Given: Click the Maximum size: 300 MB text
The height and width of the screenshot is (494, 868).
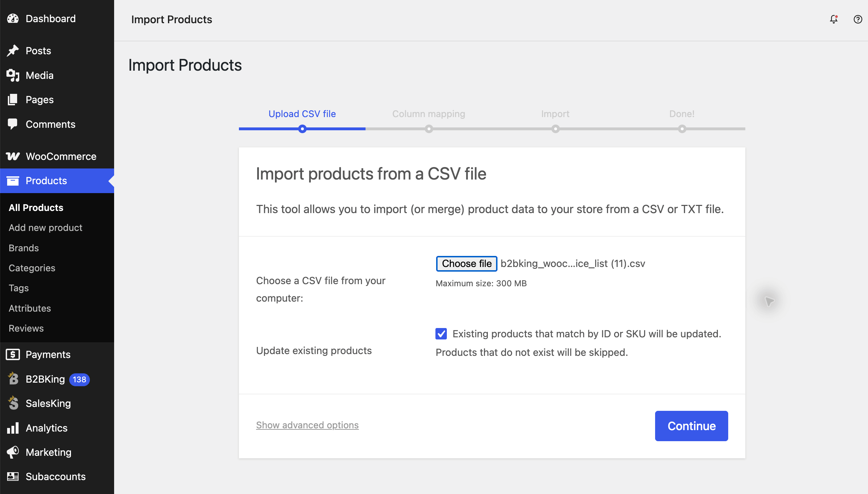Looking at the screenshot, I should 481,283.
